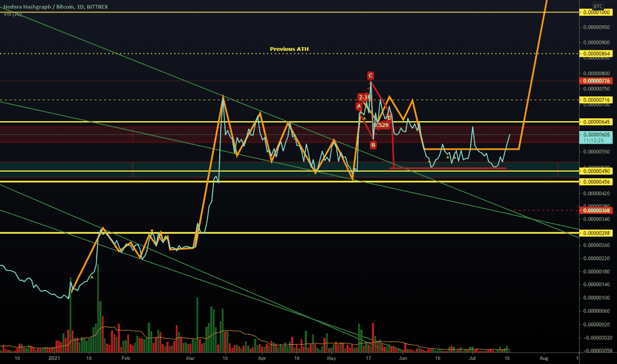
Task: Click the 0.00000490 yellow price label
Action: (x=596, y=171)
